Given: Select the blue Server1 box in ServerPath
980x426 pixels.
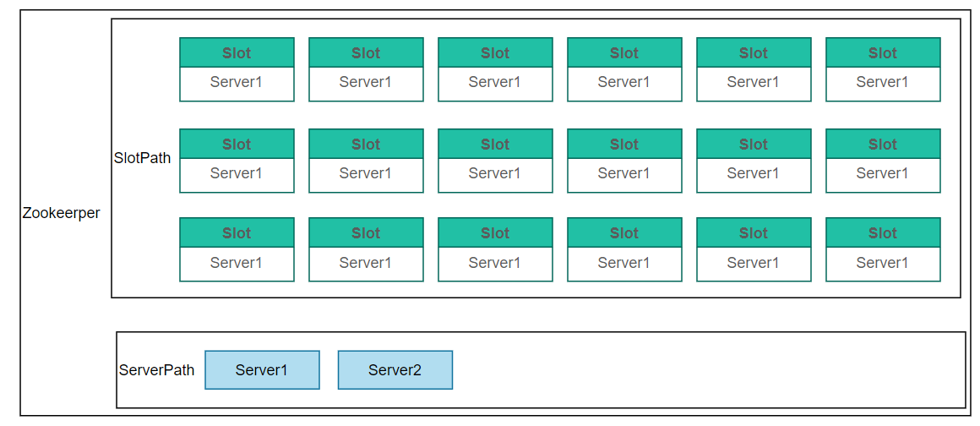Looking at the screenshot, I should (x=262, y=369).
